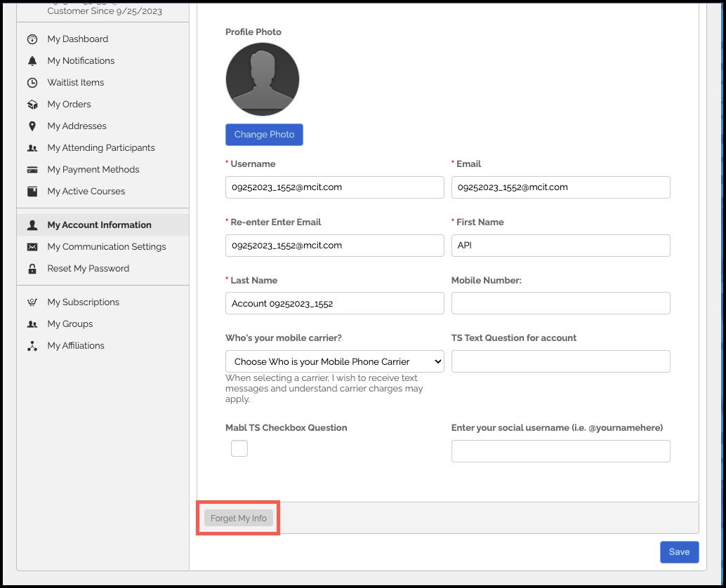Click the Forget My Info button
This screenshot has width=726, height=588.
239,518
